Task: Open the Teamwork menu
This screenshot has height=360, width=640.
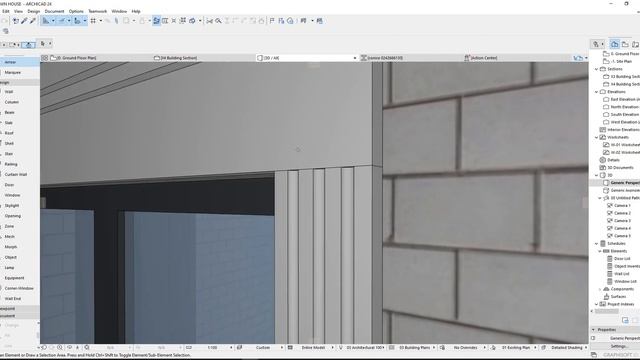Action: [x=98, y=11]
